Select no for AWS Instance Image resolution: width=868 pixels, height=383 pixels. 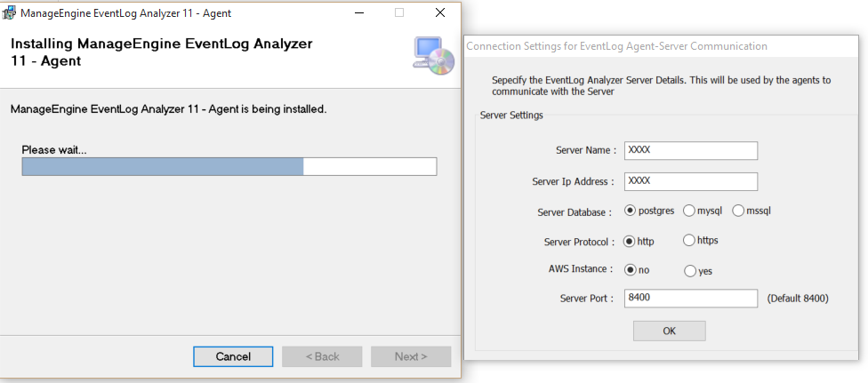[x=631, y=270]
